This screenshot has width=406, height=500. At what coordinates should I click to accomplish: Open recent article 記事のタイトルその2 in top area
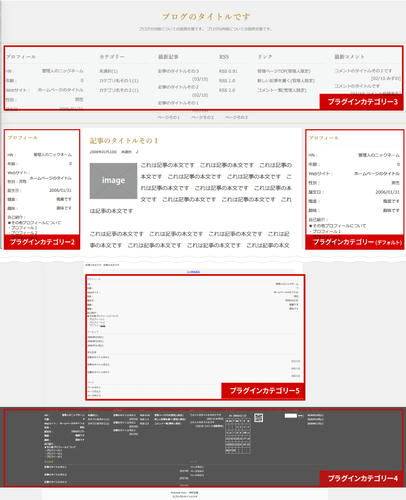(178, 87)
